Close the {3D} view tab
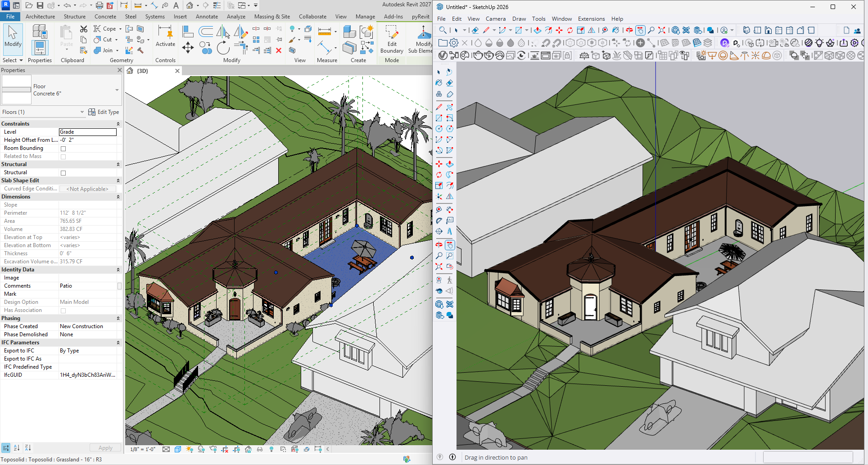 [177, 71]
